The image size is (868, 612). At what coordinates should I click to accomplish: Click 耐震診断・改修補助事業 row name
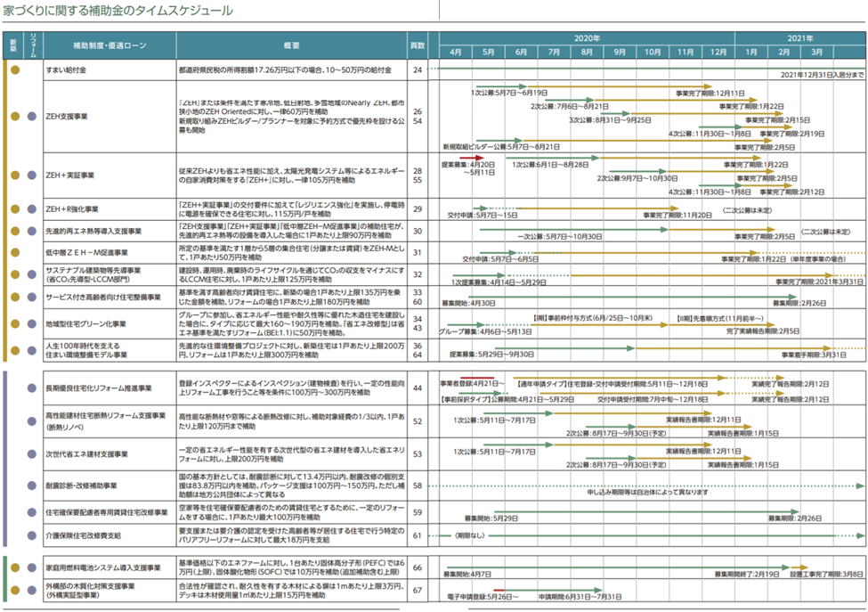point(81,486)
